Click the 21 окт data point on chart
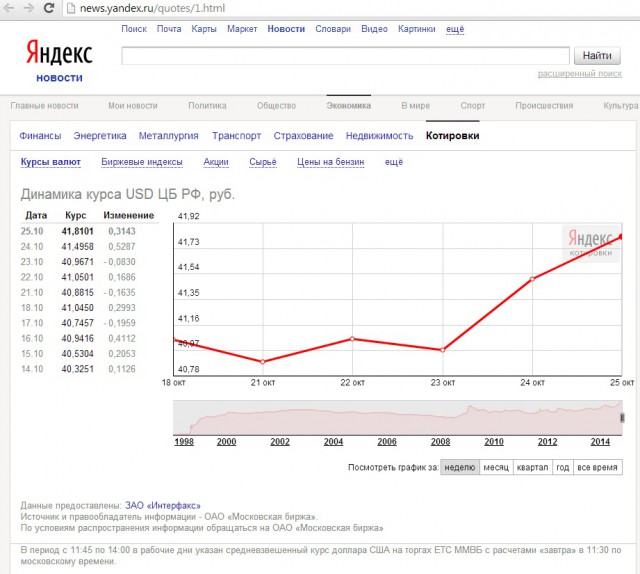The width and height of the screenshot is (640, 574). point(263,362)
